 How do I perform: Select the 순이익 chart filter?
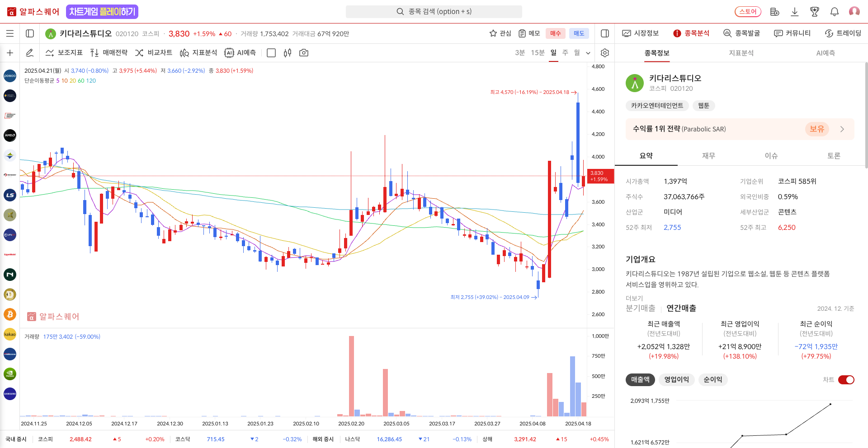pos(713,380)
